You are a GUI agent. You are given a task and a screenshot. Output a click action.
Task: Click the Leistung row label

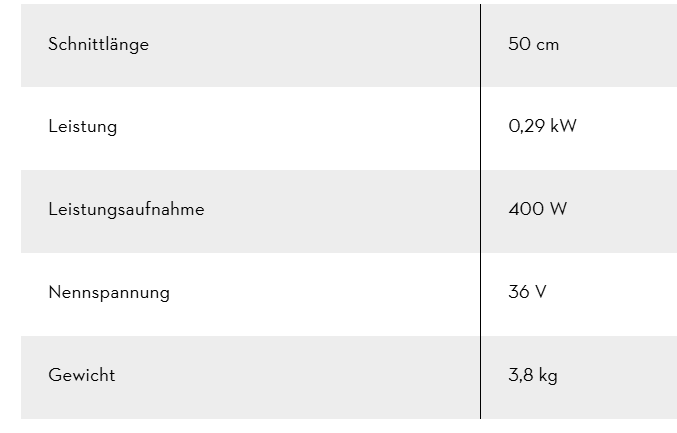point(82,127)
